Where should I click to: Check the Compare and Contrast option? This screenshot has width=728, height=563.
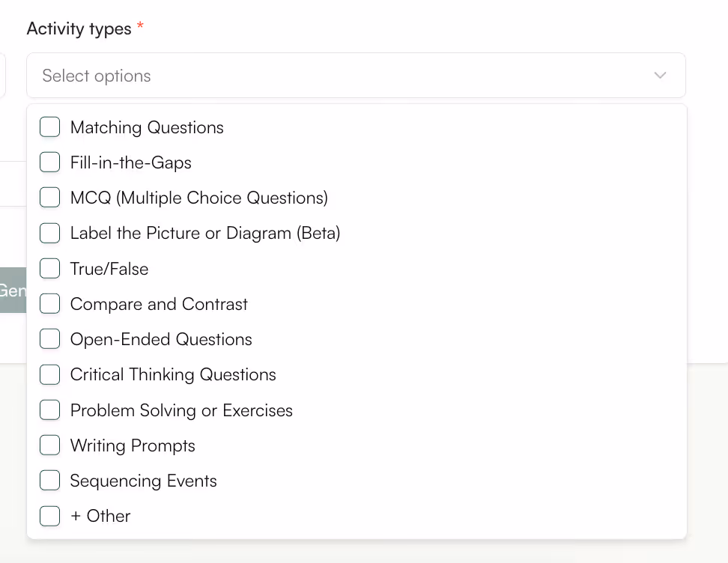(x=49, y=303)
